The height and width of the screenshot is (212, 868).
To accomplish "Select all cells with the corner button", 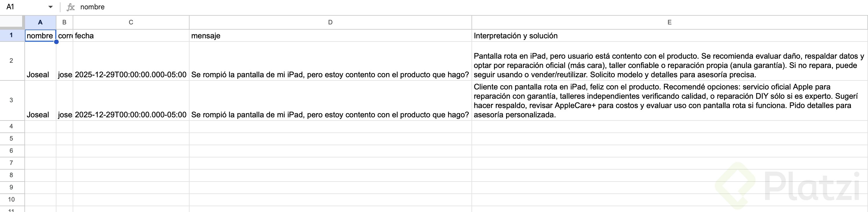I will point(12,22).
